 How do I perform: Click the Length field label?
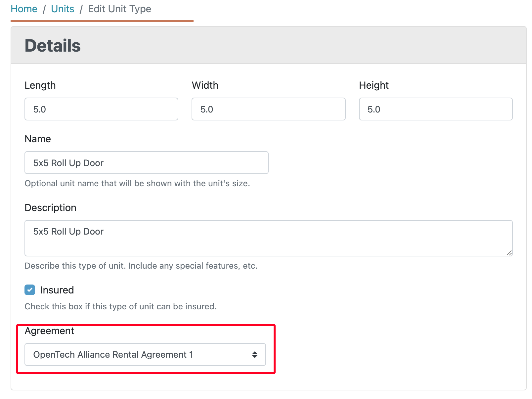point(40,85)
